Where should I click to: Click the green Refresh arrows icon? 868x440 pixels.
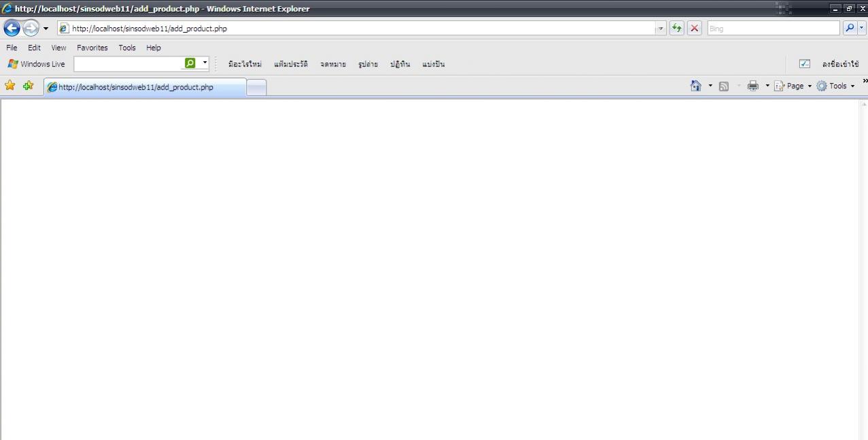tap(677, 29)
